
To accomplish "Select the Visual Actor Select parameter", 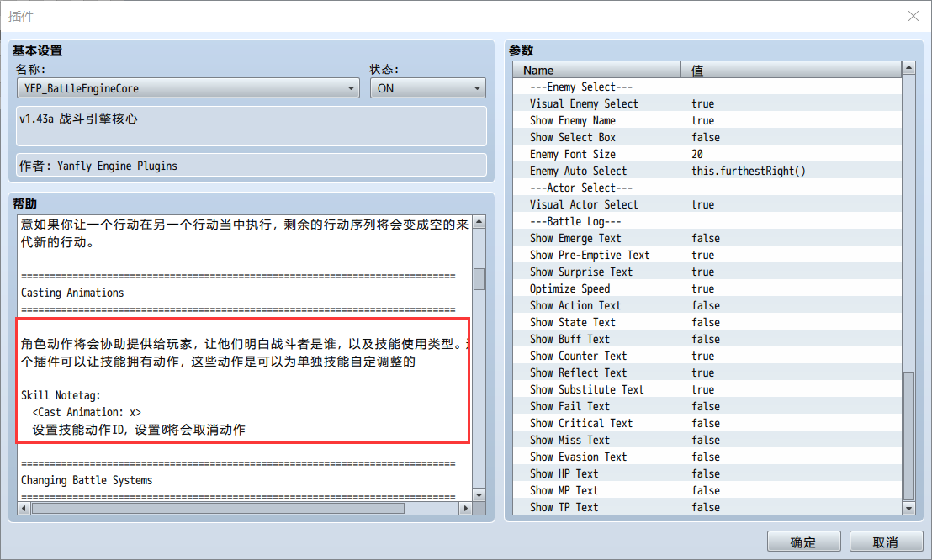I will tap(707, 204).
